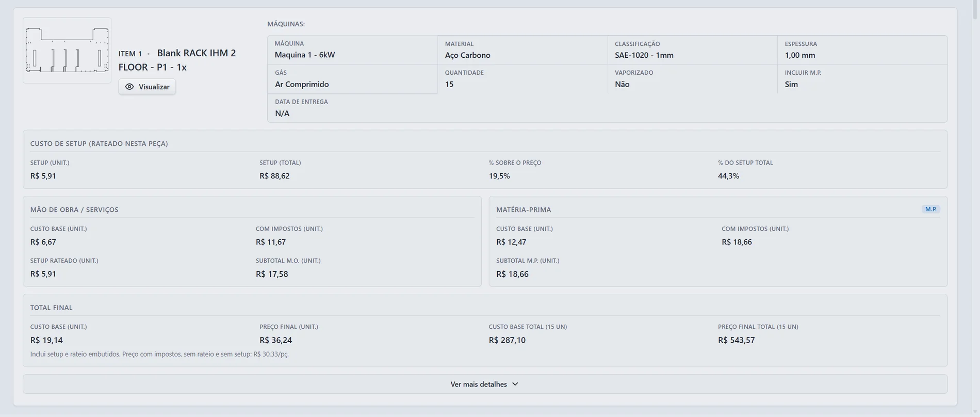
Task: Select the Maquina 1 - 6kW value
Action: pos(305,55)
